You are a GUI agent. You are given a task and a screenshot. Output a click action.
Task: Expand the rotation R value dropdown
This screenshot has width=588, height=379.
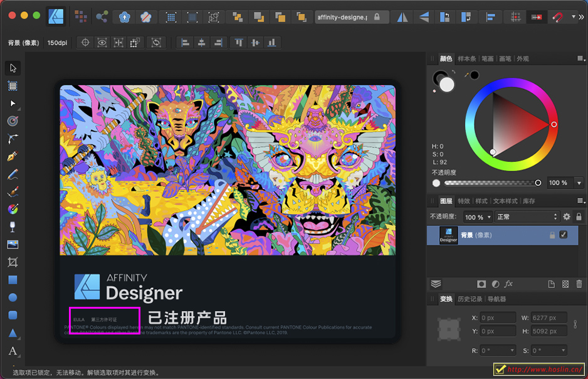coord(512,350)
